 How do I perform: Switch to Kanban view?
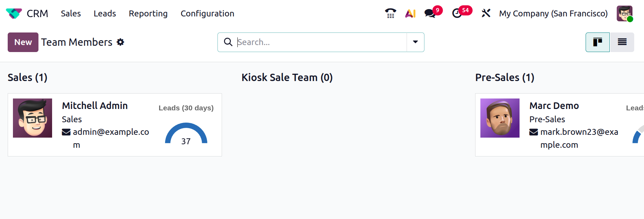click(598, 42)
